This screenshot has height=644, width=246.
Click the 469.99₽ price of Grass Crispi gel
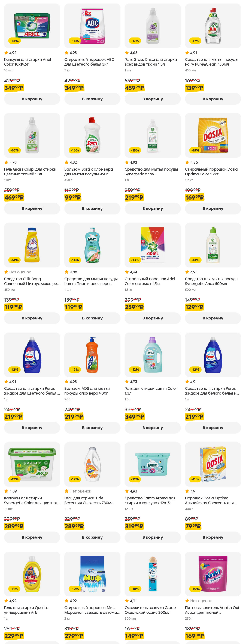pyautogui.click(x=14, y=197)
